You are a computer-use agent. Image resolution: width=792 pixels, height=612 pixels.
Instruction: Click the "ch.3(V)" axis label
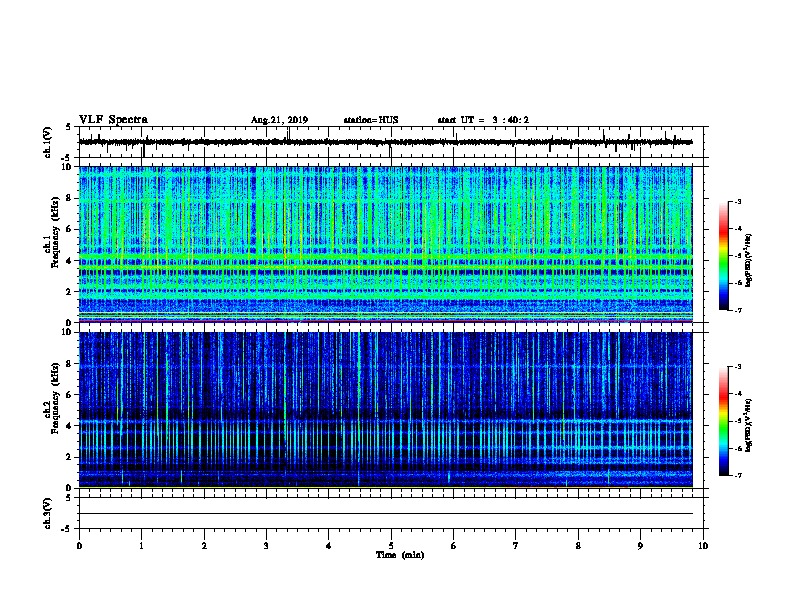coord(48,514)
